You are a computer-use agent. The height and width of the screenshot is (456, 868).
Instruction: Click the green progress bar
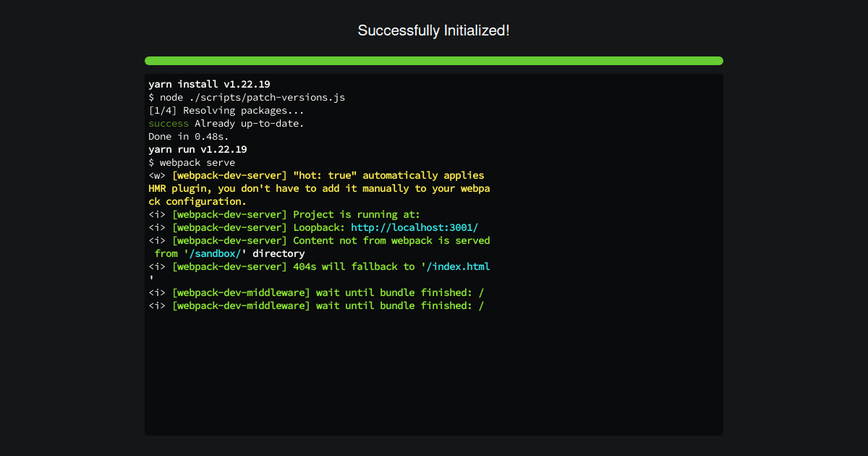click(x=433, y=61)
